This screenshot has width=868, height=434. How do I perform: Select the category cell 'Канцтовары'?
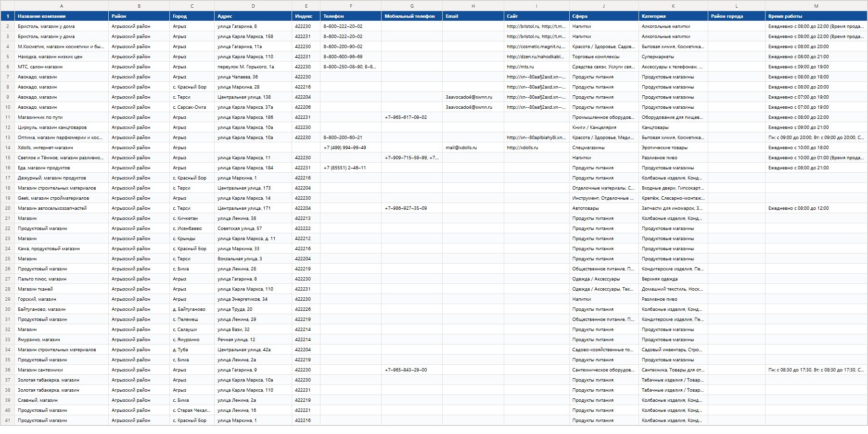pos(673,128)
